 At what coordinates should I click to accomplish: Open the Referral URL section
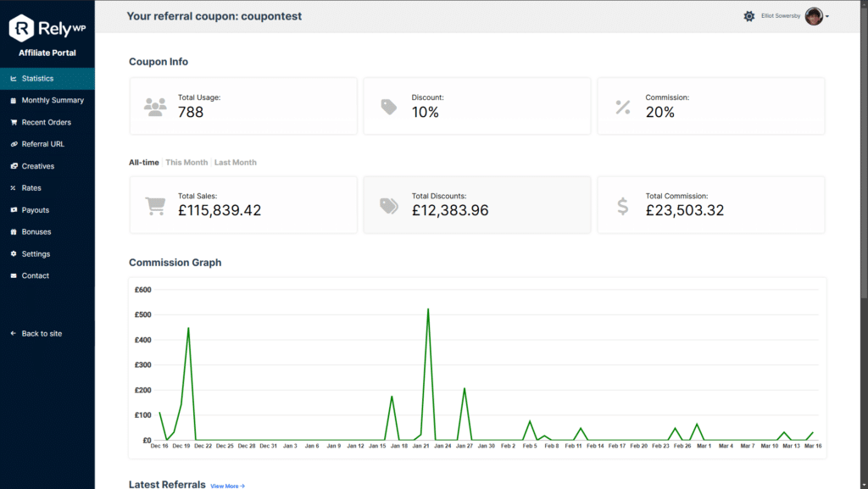47,144
